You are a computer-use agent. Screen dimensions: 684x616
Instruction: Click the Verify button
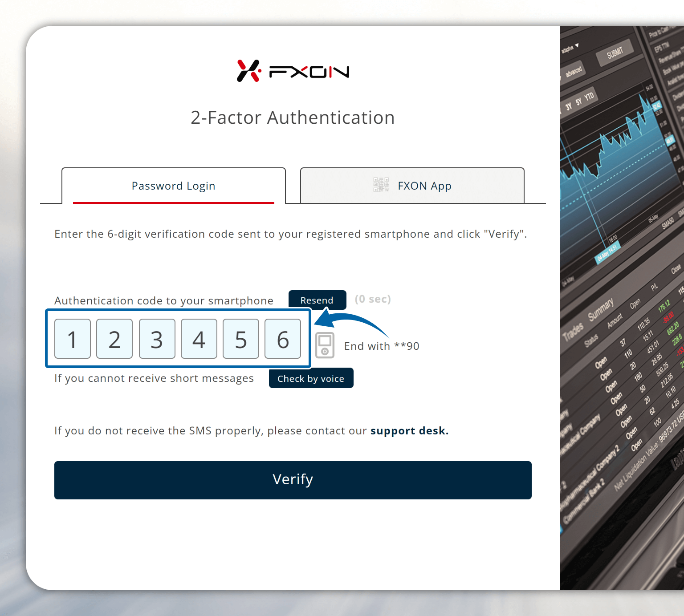pos(293,480)
